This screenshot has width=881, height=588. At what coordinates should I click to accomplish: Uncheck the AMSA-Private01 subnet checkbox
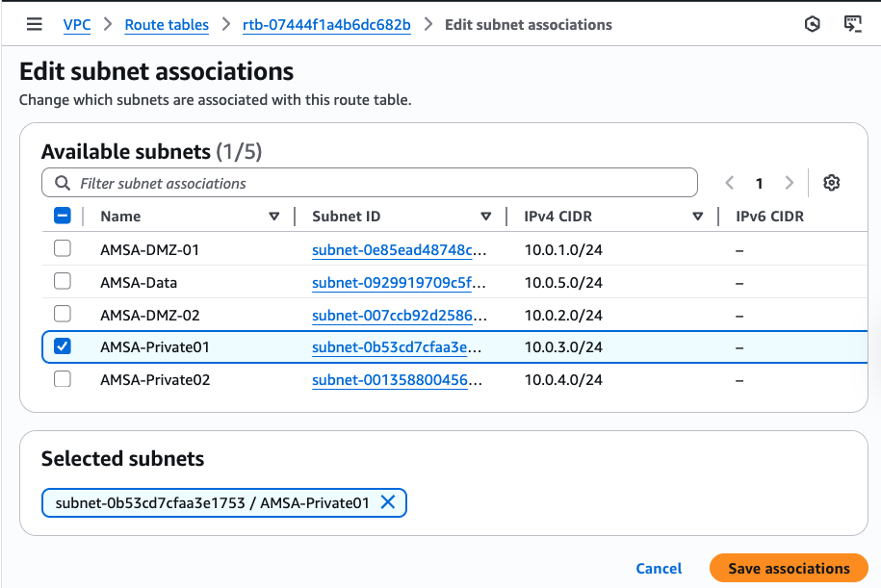63,346
